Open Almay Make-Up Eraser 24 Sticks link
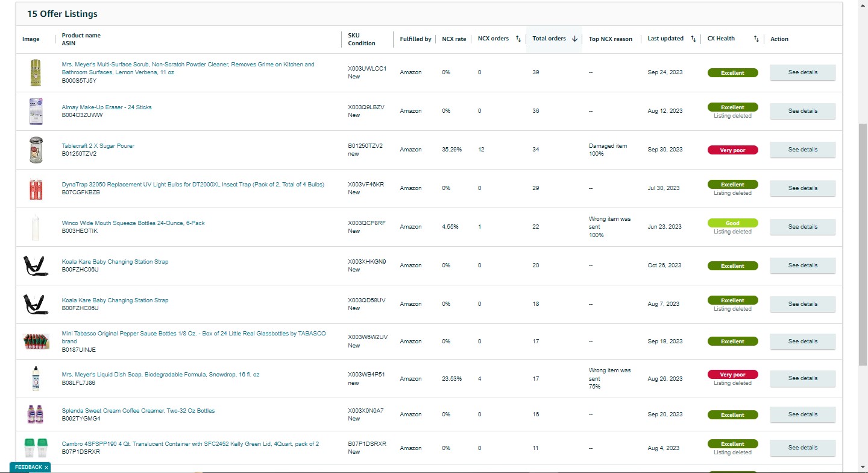The height and width of the screenshot is (473, 868). (107, 107)
